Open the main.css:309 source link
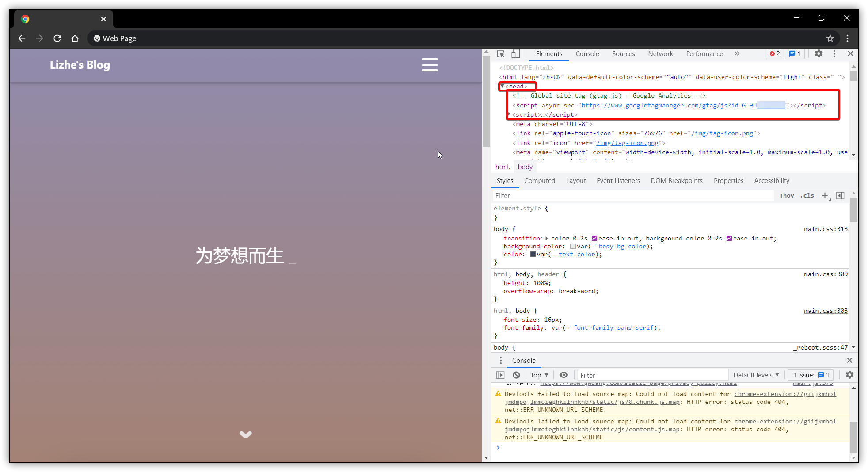 [x=826, y=274]
